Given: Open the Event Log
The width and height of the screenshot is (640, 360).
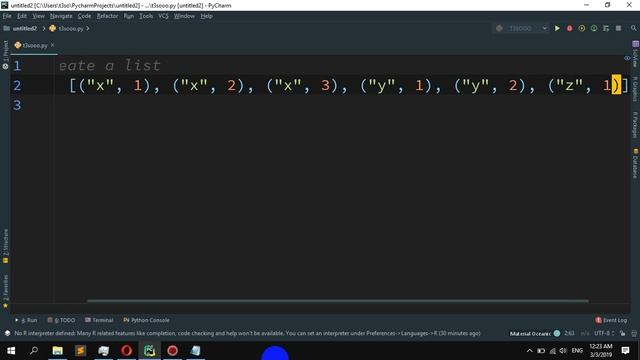Looking at the screenshot, I should pyautogui.click(x=611, y=320).
